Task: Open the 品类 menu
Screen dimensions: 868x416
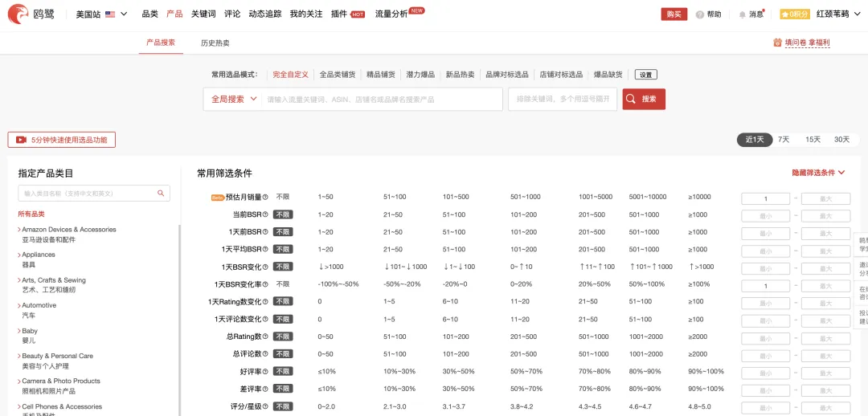Action: click(x=150, y=14)
